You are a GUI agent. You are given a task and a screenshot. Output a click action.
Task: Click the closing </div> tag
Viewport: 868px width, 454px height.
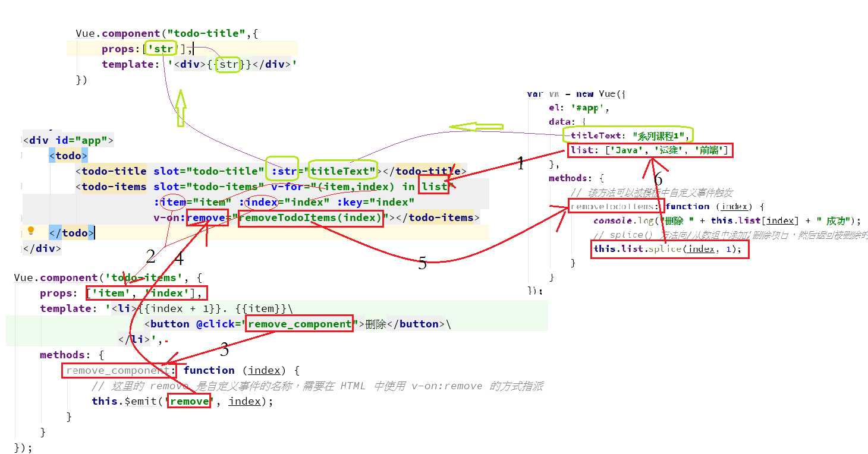(x=42, y=248)
